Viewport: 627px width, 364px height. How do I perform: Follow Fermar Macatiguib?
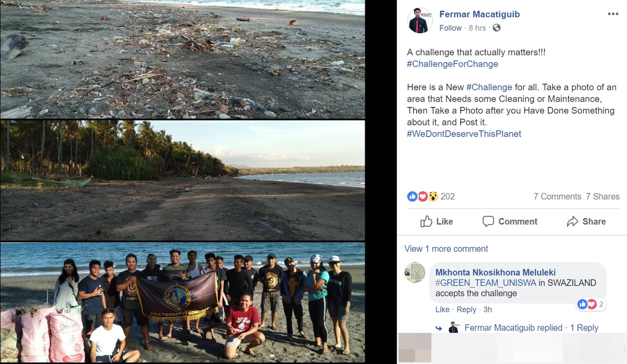coord(450,28)
